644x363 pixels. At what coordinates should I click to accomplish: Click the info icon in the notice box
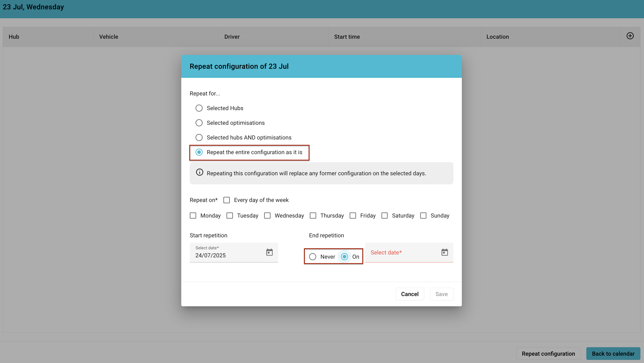coord(200,172)
